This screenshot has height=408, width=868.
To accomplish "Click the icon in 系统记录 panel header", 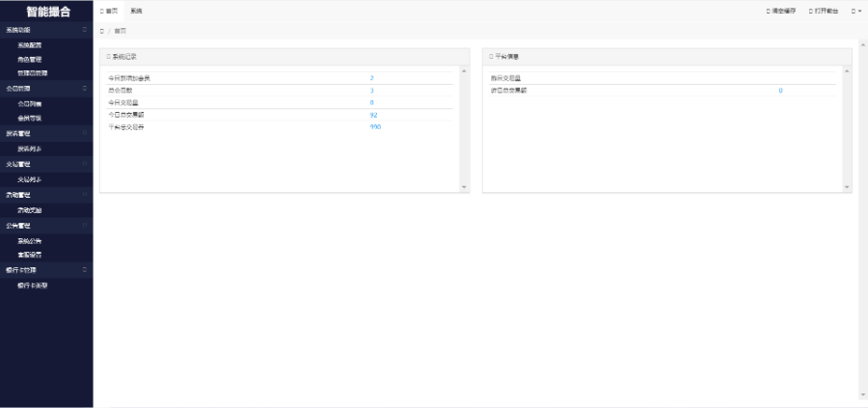I will pos(108,57).
